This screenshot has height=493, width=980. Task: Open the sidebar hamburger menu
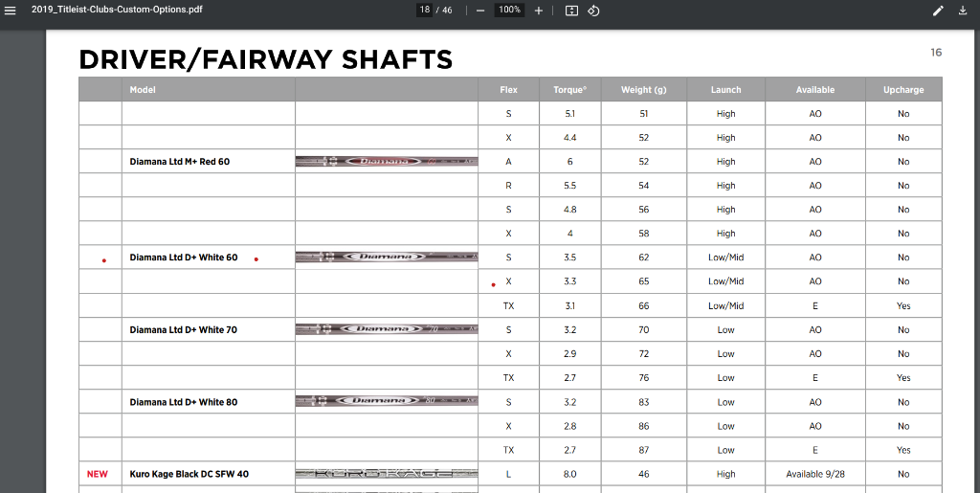click(x=10, y=11)
